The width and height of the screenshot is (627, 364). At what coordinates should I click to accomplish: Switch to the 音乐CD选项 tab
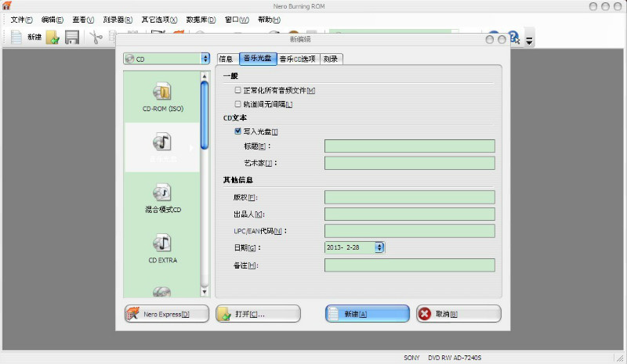pyautogui.click(x=298, y=59)
